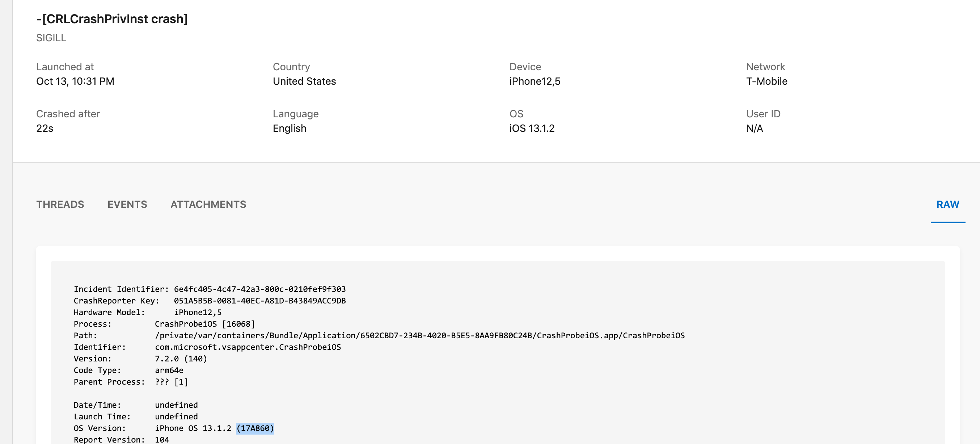980x444 pixels.
Task: Click the highlighted OS build 17A860
Action: point(255,428)
